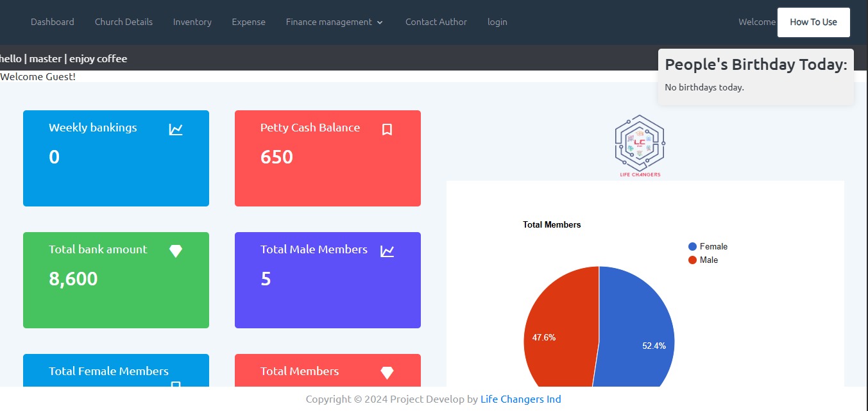This screenshot has height=411, width=868.
Task: Open the Life Changers Ind footer link
Action: [x=520, y=399]
